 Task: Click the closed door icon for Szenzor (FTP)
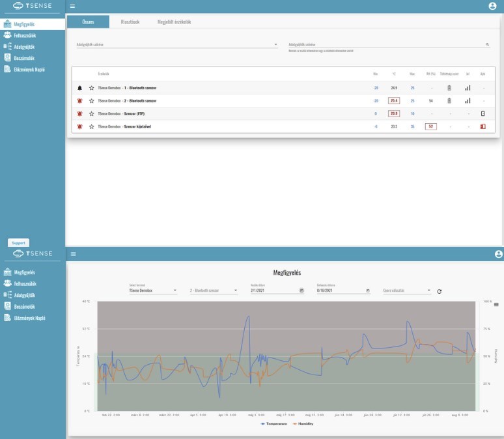click(x=483, y=113)
